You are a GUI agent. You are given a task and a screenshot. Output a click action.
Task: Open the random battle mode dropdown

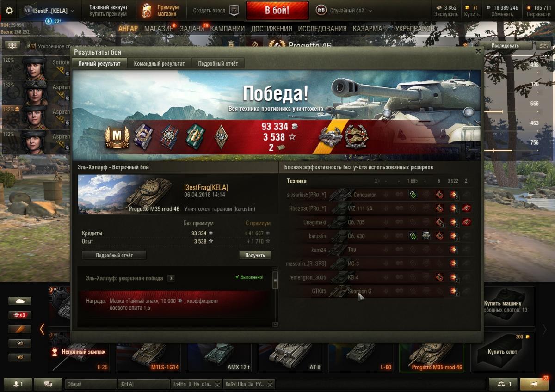coord(344,11)
